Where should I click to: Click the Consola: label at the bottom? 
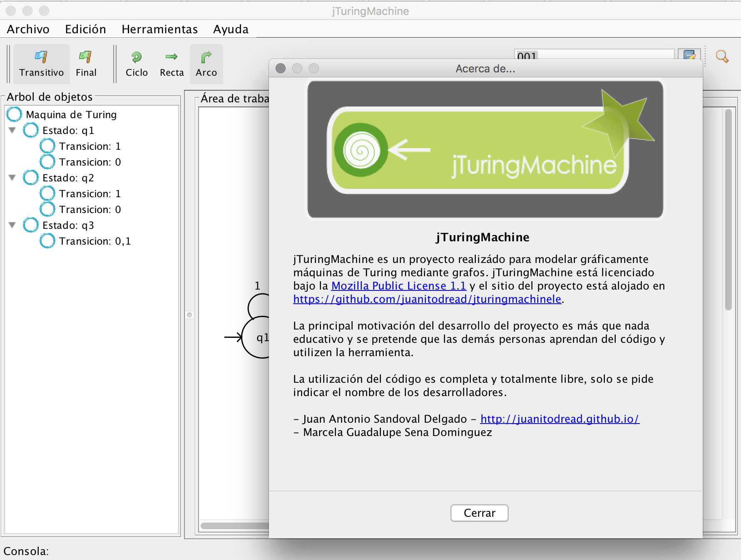coord(26,551)
